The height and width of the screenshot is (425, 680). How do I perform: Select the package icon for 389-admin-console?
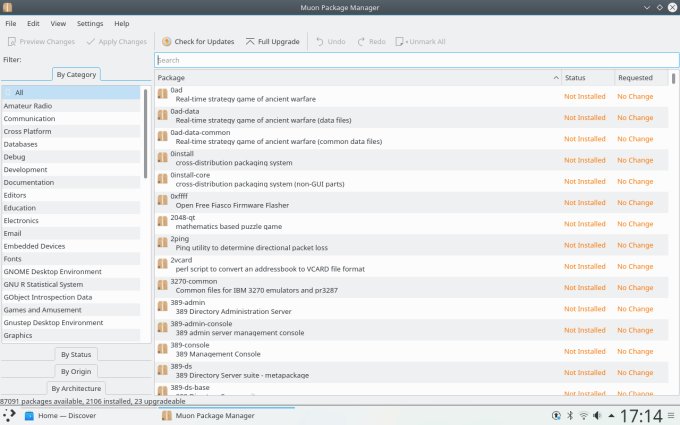pos(163,327)
